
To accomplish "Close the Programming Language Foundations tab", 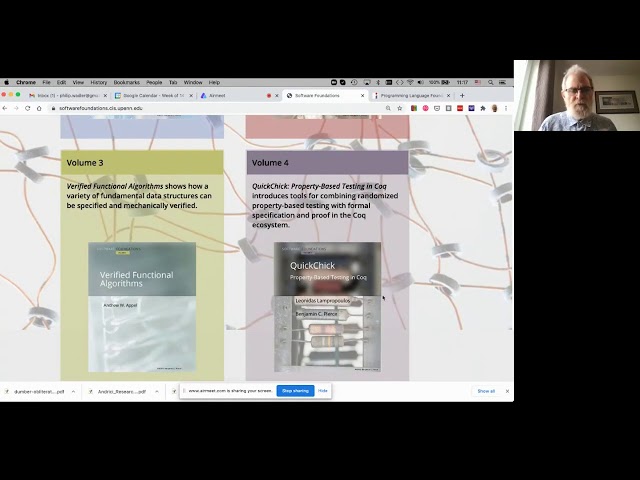I will 448,96.
